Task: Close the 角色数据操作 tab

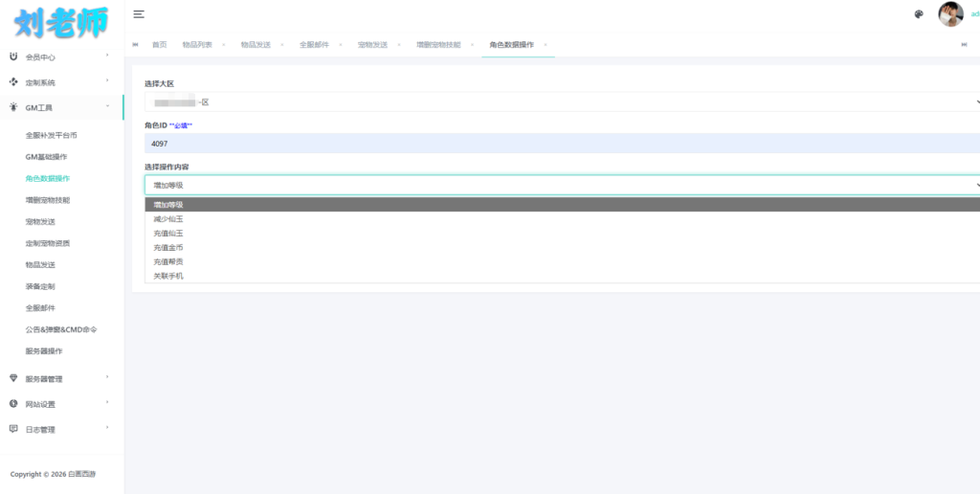Action: [x=545, y=45]
